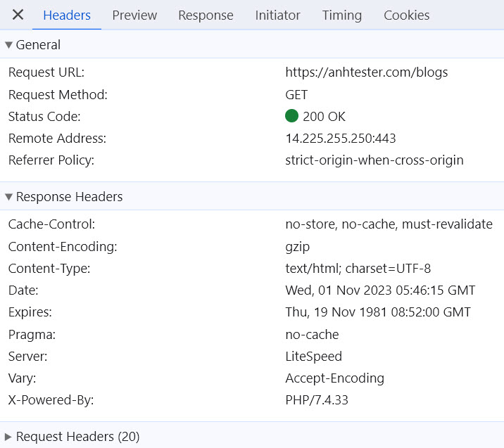The height and width of the screenshot is (448, 504).
Task: Close the request details panel
Action: (x=18, y=15)
